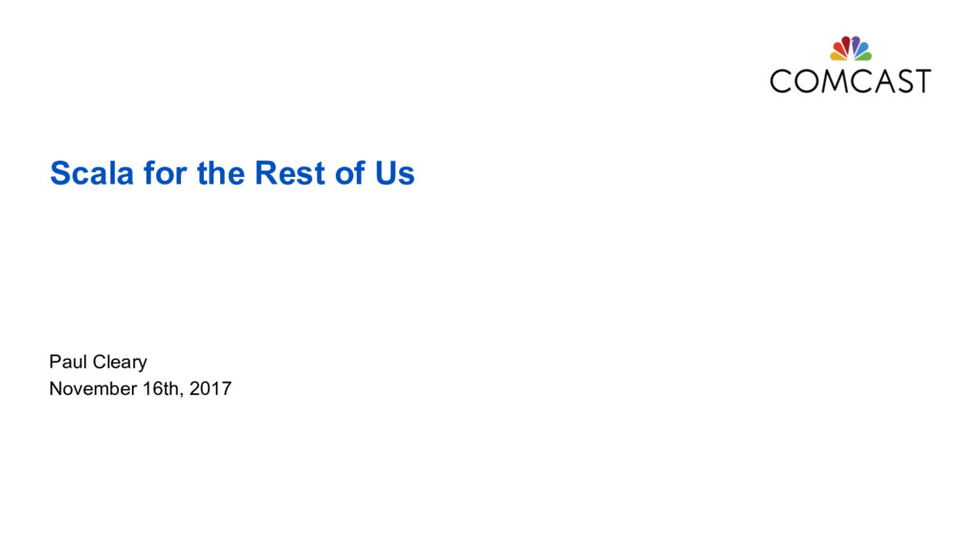Screen dimensions: 980x551
Task: Click the blue peacock feather
Action: [864, 47]
